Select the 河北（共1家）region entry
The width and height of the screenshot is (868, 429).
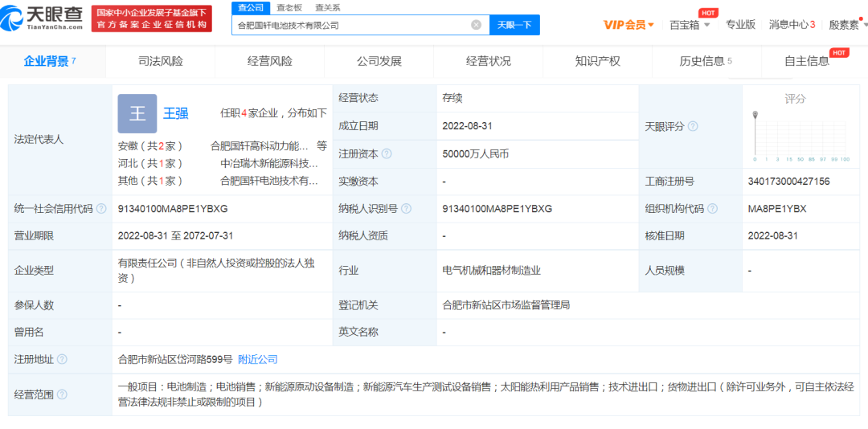click(150, 163)
